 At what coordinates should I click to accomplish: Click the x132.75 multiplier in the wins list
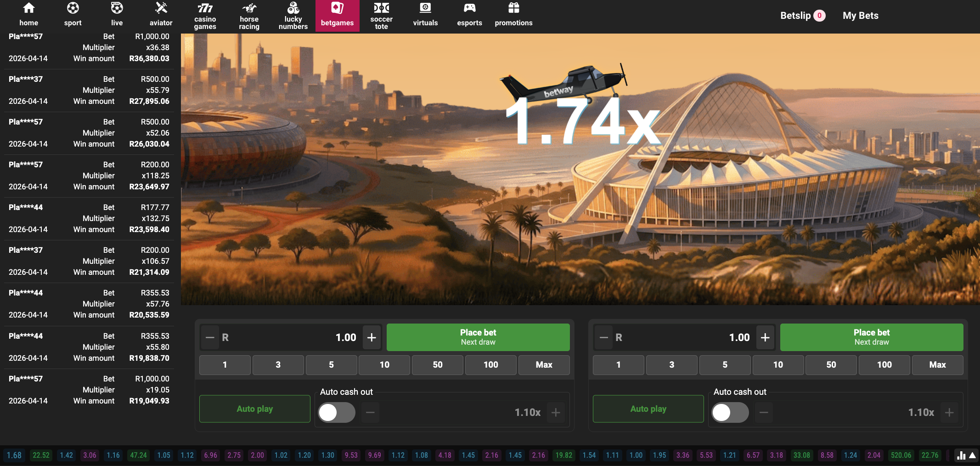(155, 218)
